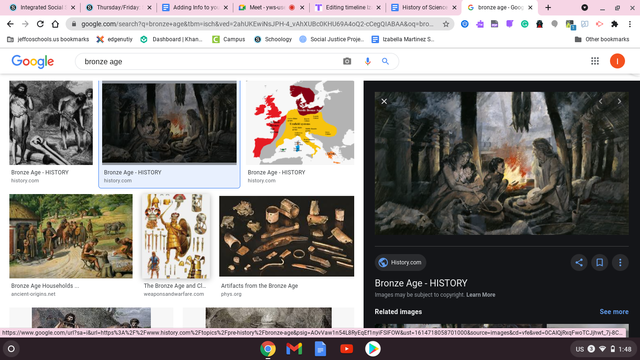Click the browser back arrow
640x360 pixels.
click(x=10, y=24)
